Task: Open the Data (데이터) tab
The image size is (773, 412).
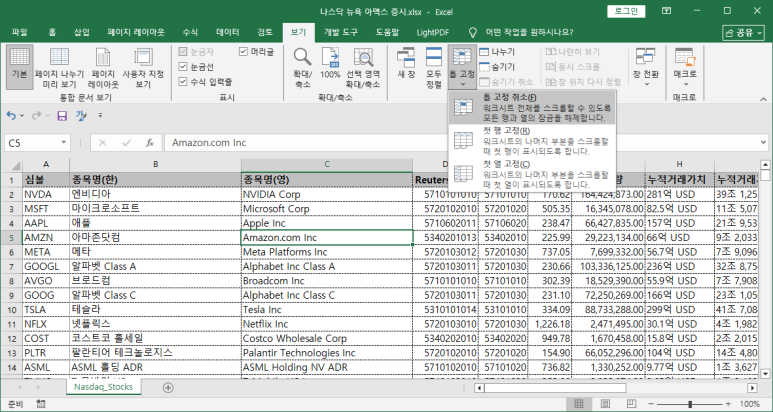Action: click(x=228, y=33)
